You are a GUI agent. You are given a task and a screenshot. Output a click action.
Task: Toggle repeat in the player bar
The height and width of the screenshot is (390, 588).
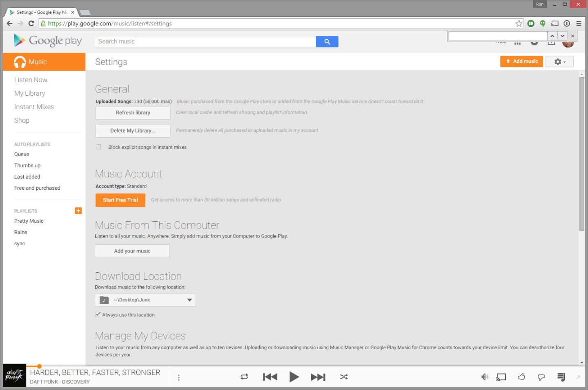[x=244, y=377]
